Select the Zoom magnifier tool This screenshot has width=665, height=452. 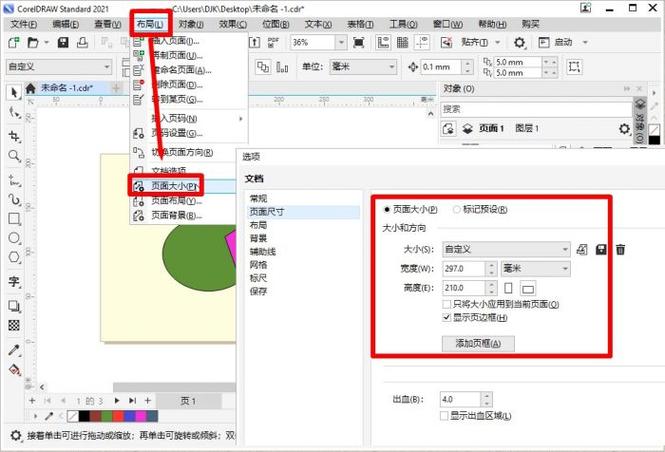coord(14,156)
